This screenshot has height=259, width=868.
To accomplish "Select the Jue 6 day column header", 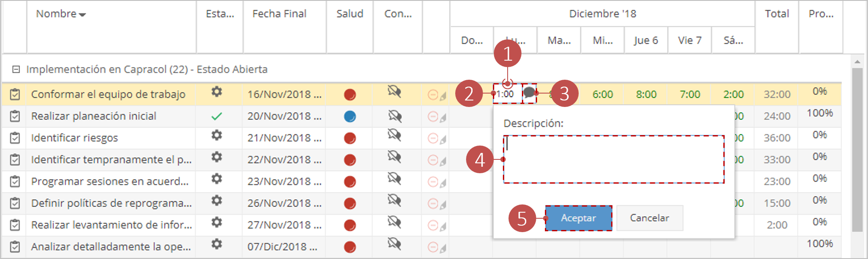I will (x=646, y=40).
